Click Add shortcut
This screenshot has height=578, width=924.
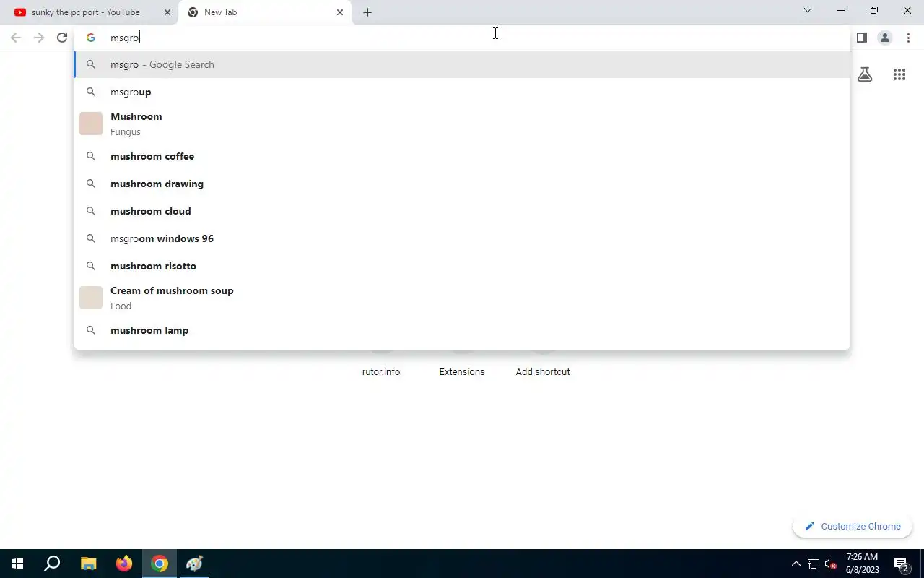click(543, 371)
